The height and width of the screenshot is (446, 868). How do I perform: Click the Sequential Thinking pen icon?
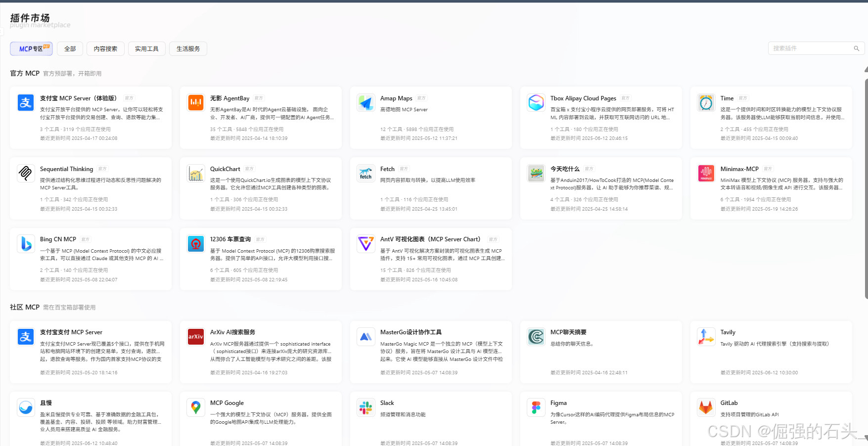[26, 174]
